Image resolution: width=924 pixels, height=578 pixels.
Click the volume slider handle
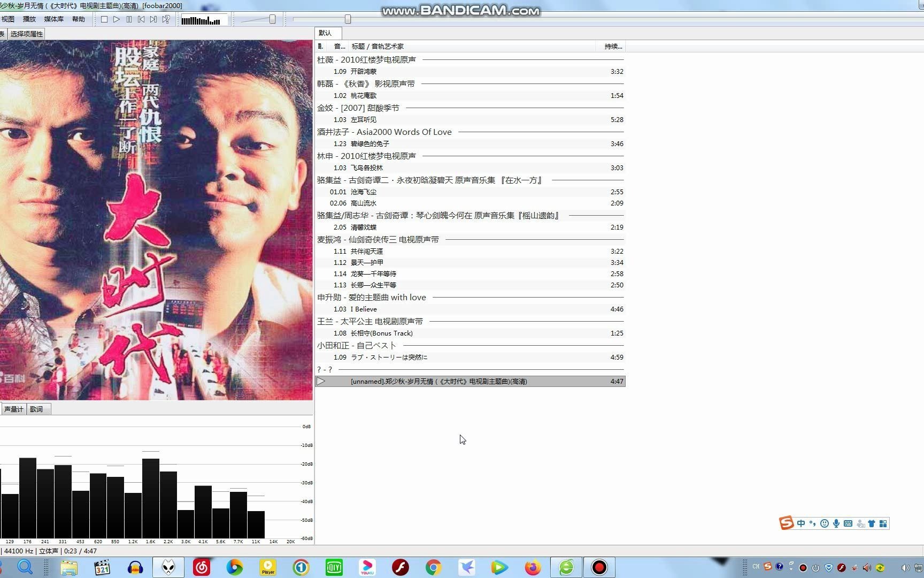click(272, 19)
